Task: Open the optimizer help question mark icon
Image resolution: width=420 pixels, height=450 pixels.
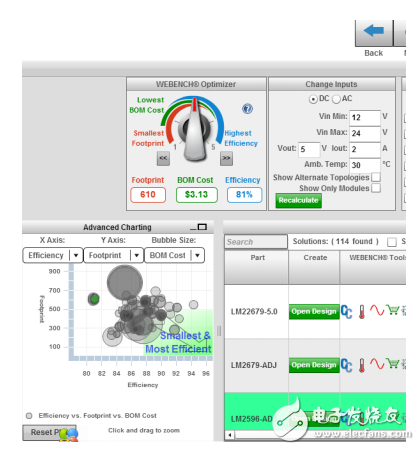Action: point(247,109)
